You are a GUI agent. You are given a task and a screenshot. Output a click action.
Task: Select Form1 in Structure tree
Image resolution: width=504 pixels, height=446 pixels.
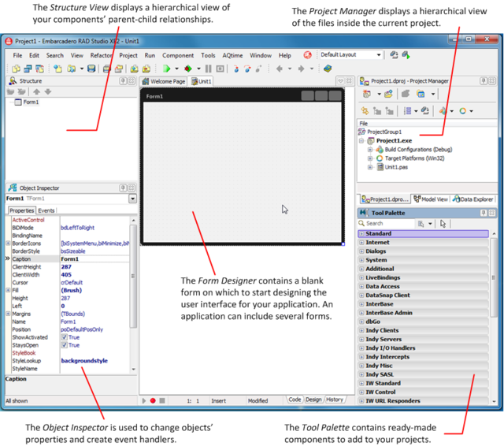[31, 102]
